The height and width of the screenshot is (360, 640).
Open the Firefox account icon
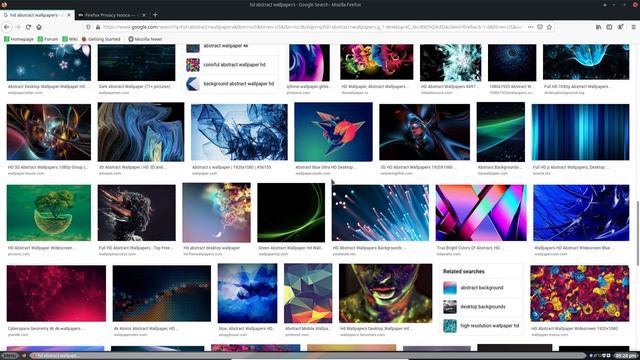(620, 27)
